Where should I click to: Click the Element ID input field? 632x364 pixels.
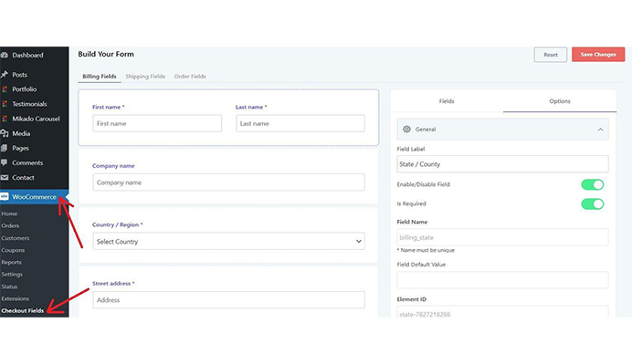click(502, 312)
